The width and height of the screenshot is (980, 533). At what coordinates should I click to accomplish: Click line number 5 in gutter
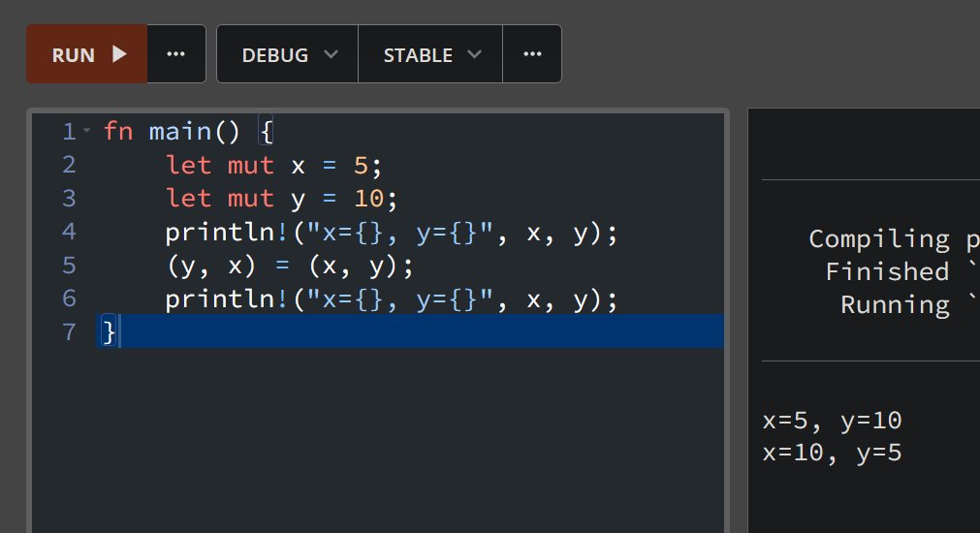[69, 266]
